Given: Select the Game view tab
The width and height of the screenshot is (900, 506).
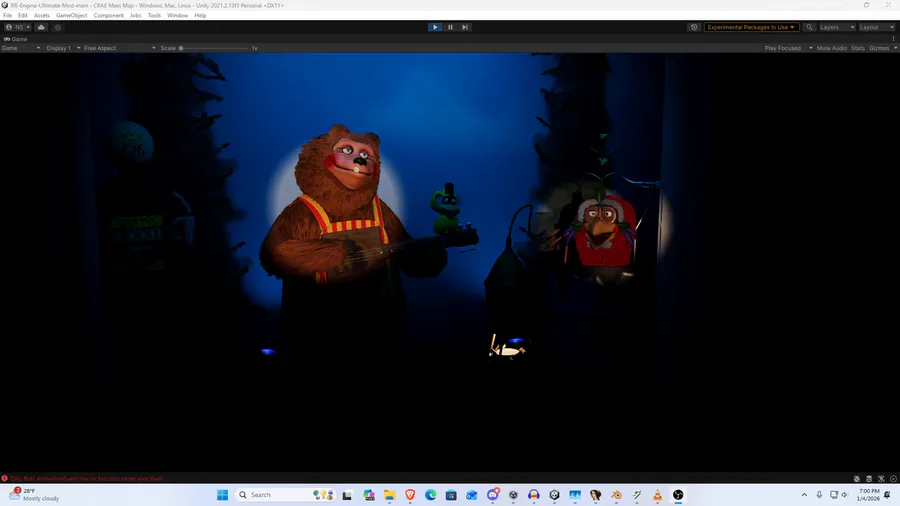Looking at the screenshot, I should click(x=15, y=39).
